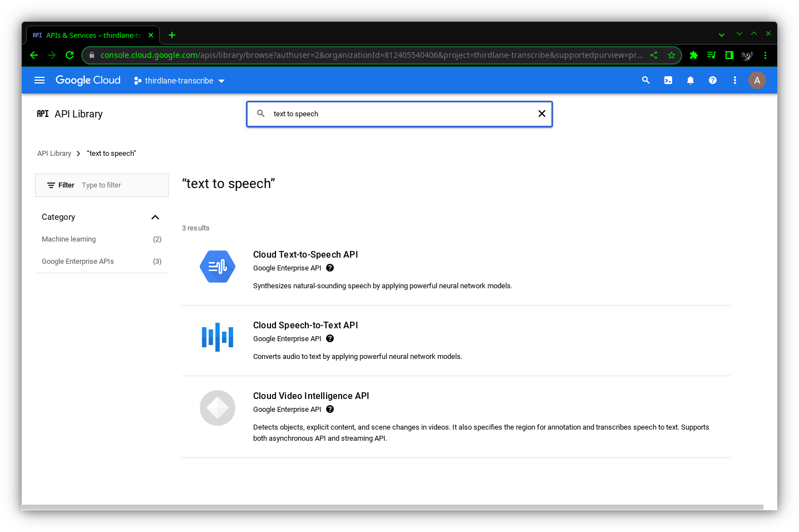The height and width of the screenshot is (532, 799).
Task: Click the search icon inside API search box
Action: 261,114
